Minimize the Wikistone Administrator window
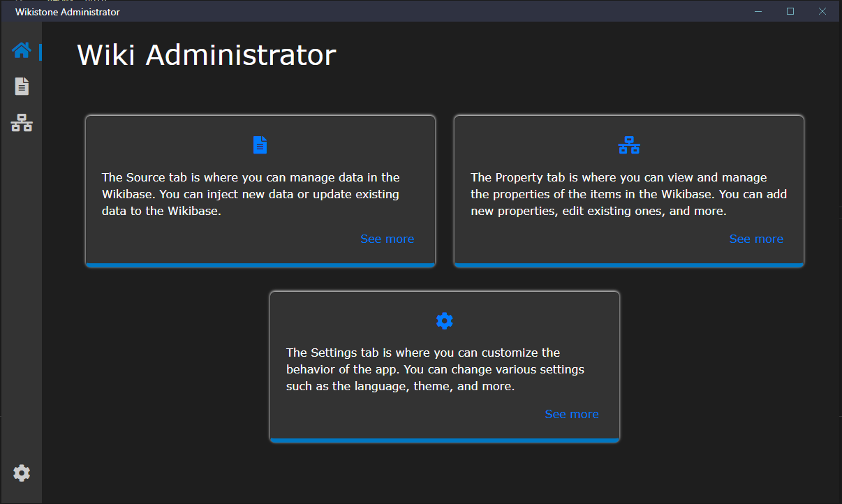842x504 pixels. pos(758,11)
